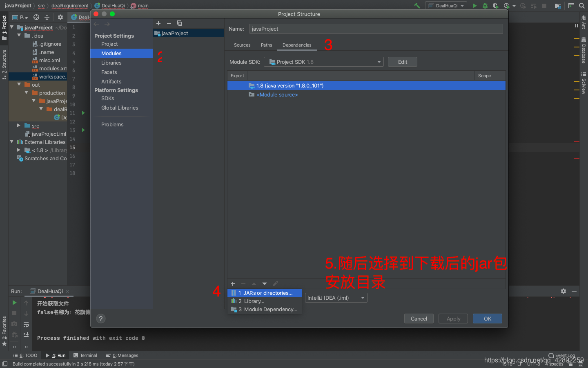Open the Terminal tool window tab
This screenshot has width=588, height=368.
(x=85, y=355)
